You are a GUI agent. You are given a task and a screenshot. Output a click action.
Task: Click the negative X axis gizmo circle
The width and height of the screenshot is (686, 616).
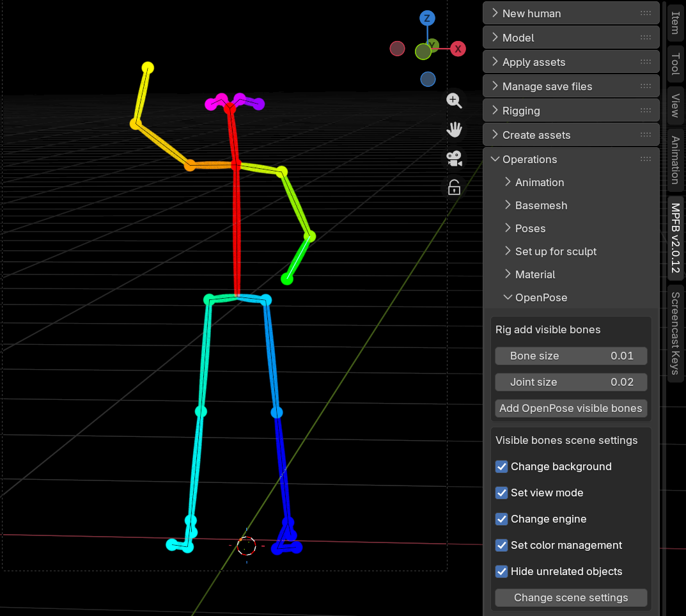click(397, 49)
